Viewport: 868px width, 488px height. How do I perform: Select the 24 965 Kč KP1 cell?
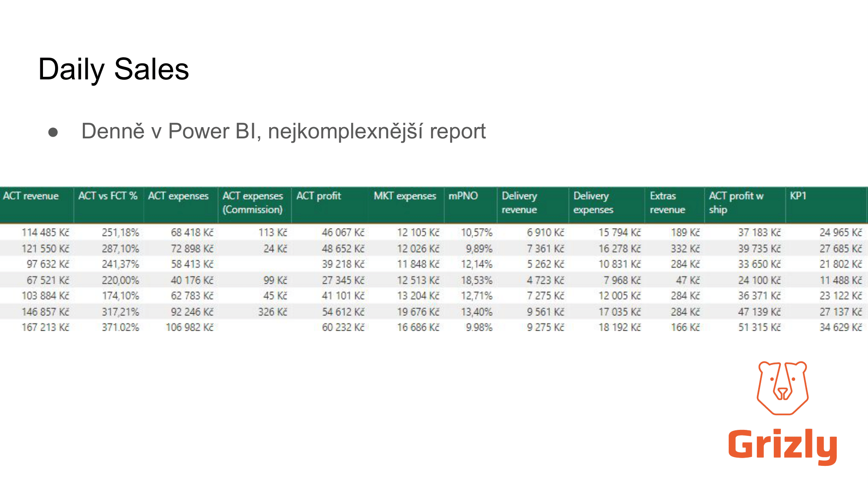pos(841,233)
